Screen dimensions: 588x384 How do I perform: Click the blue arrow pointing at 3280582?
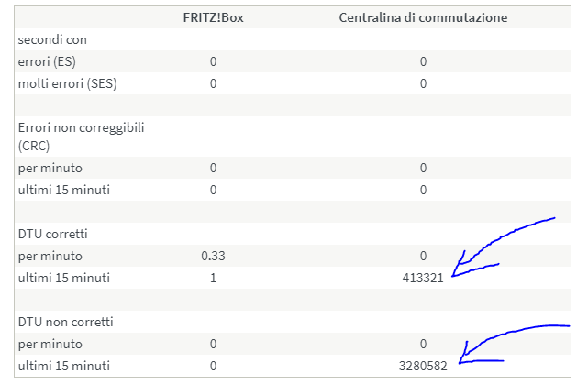514,344
